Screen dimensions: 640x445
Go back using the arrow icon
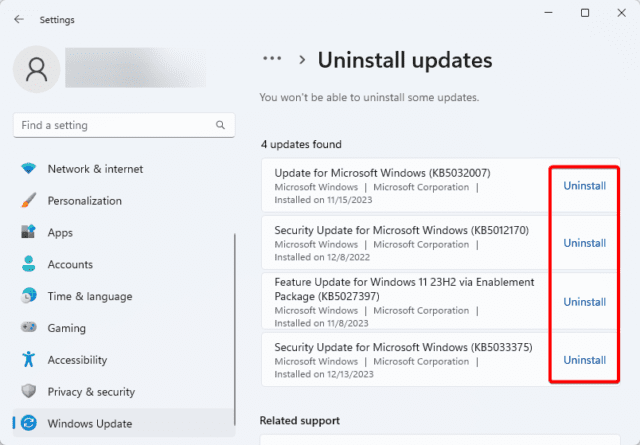19,19
